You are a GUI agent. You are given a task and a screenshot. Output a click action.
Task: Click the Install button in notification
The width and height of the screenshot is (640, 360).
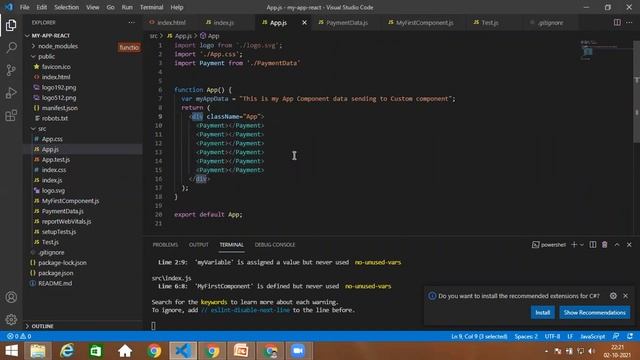click(x=542, y=312)
